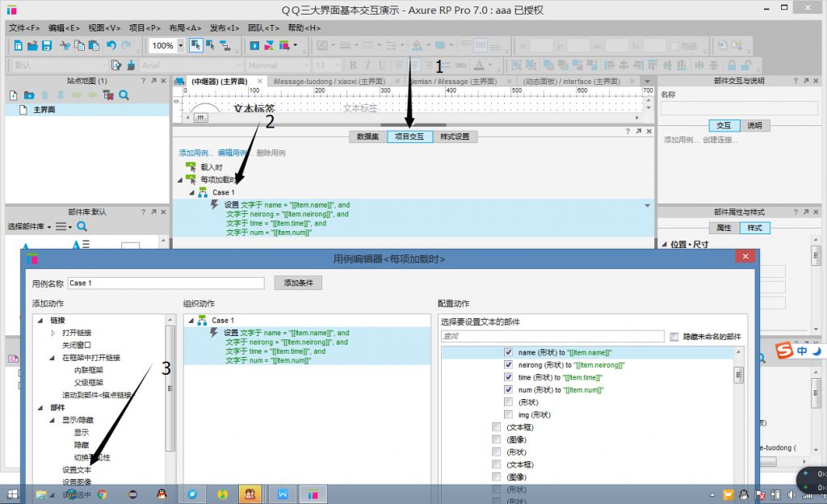
Task: Collapse Case 1 in 组织动作 panel
Action: [191, 321]
